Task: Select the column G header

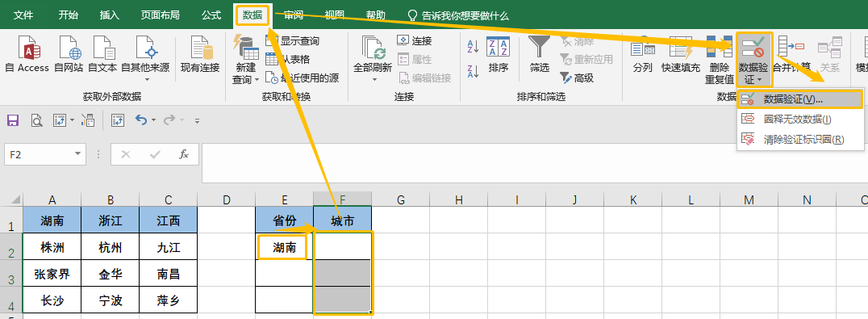Action: tap(401, 200)
